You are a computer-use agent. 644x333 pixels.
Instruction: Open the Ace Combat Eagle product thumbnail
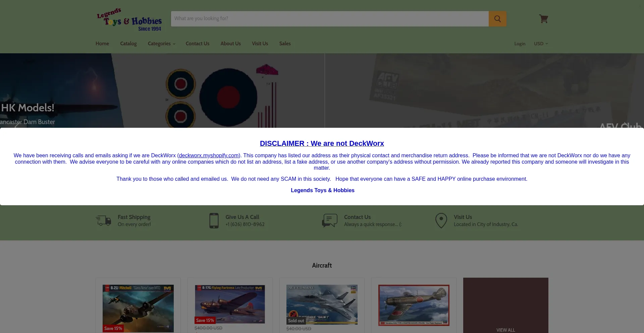tap(322, 304)
